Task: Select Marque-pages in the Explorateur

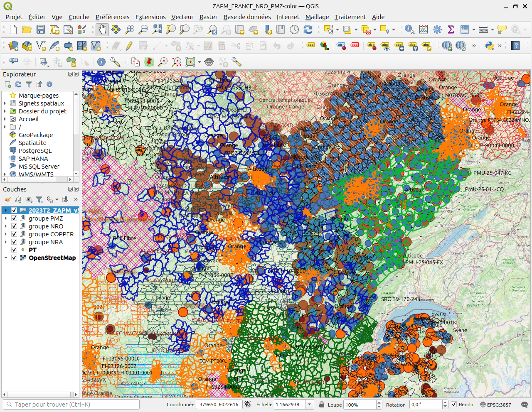Action: [39, 96]
